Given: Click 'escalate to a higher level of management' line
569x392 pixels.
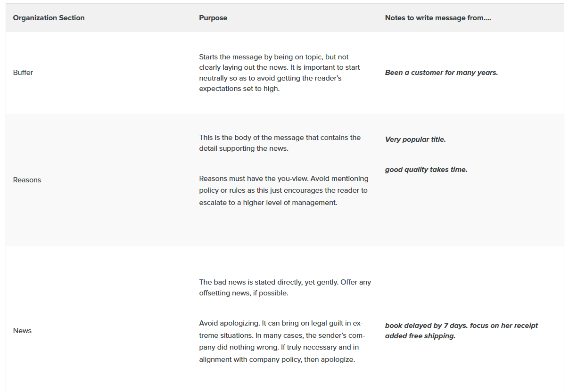Looking at the screenshot, I should coord(268,203).
